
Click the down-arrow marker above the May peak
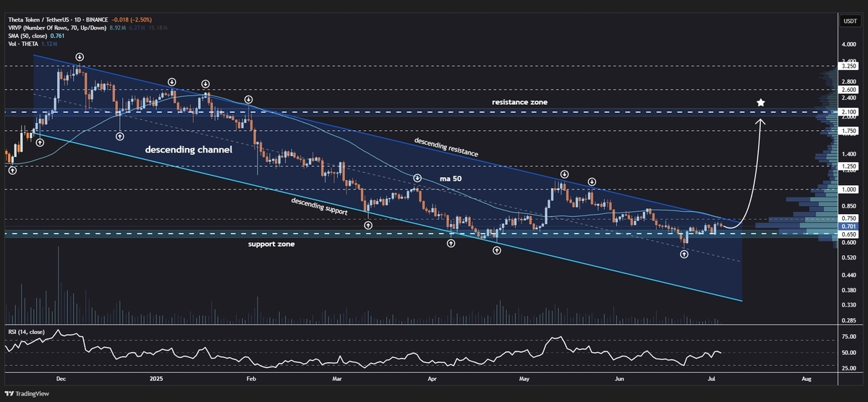563,175
